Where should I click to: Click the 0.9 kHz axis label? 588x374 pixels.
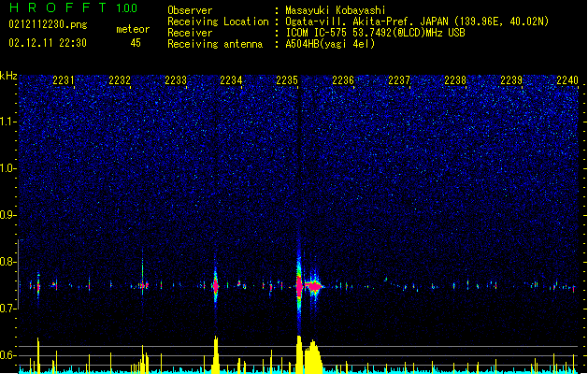point(8,215)
